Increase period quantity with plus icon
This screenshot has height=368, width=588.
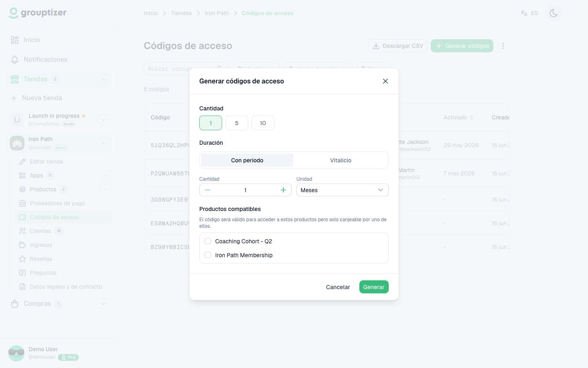click(x=283, y=190)
